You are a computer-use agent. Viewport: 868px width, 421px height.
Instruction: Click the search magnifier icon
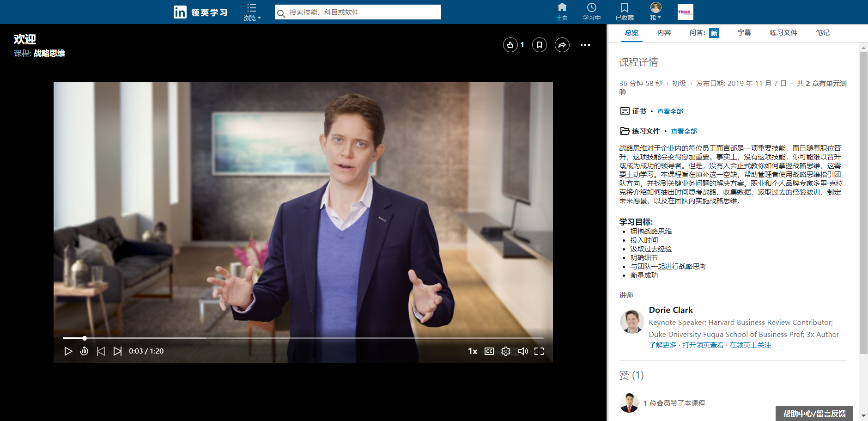tap(281, 13)
